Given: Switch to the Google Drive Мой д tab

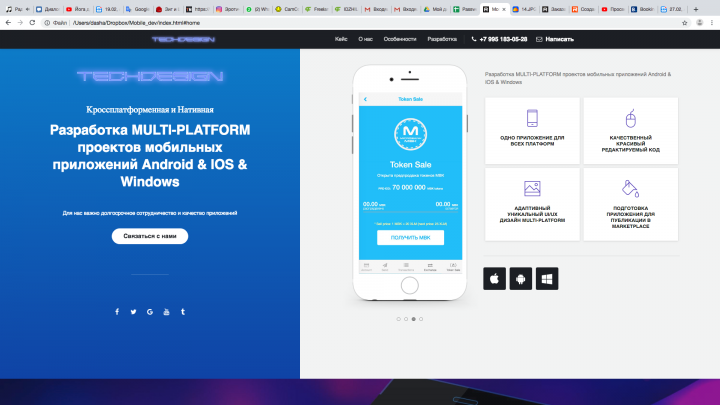Looking at the screenshot, I should coord(437,9).
